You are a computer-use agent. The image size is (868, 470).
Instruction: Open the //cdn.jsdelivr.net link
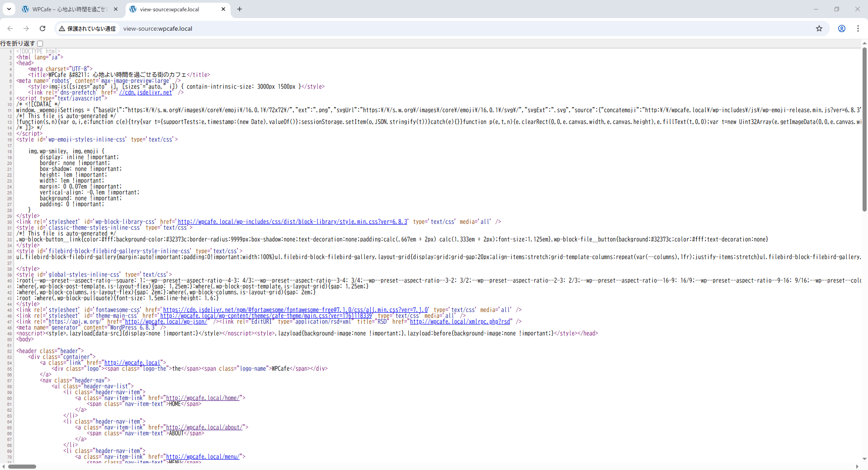click(145, 93)
